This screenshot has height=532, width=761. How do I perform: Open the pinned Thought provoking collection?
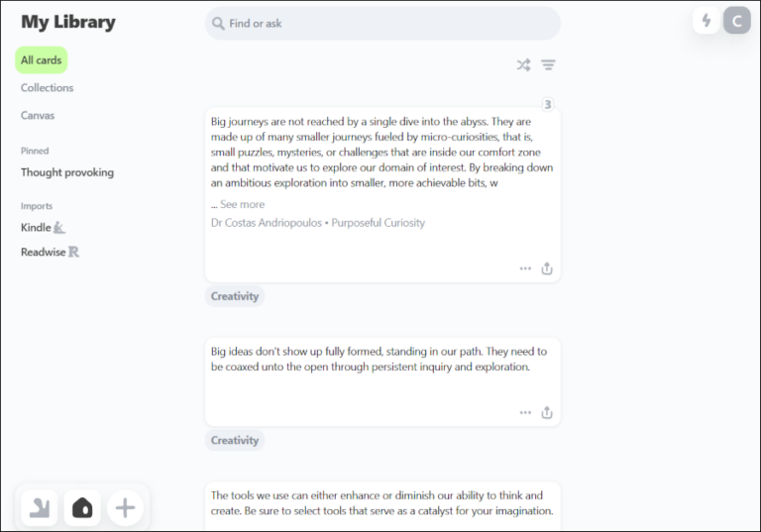tap(67, 172)
